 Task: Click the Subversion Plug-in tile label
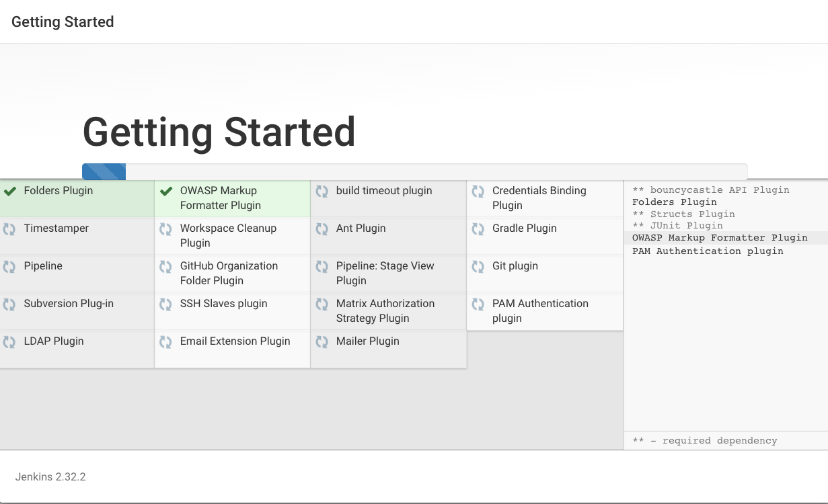coord(69,304)
